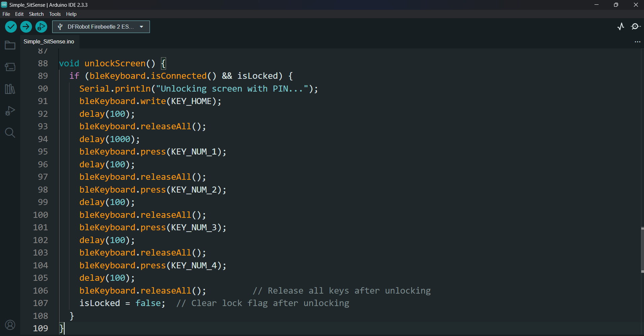This screenshot has width=644, height=336.
Task: Open the Sketch menu
Action: point(36,14)
